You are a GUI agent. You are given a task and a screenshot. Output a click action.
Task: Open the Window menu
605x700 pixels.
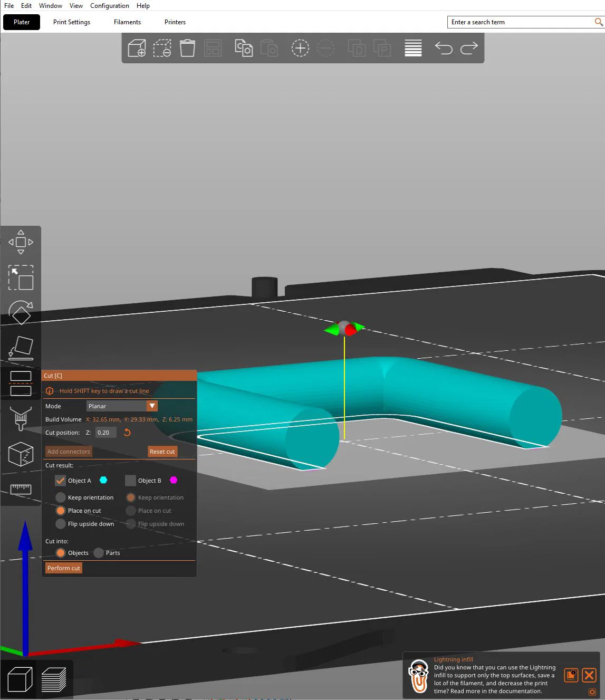point(51,6)
